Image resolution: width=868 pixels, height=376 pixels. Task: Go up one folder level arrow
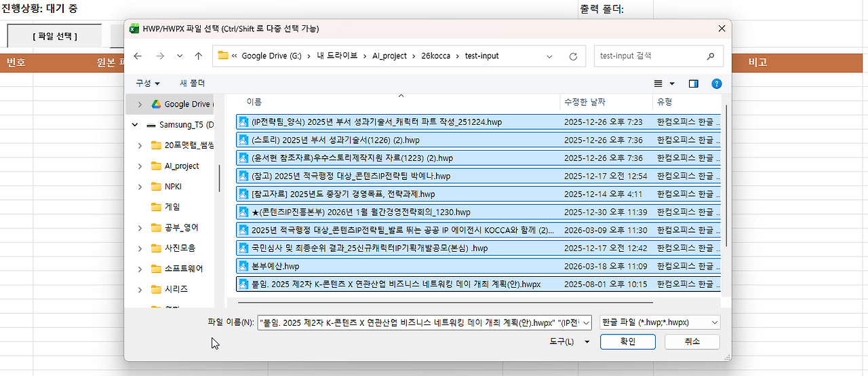(198, 56)
